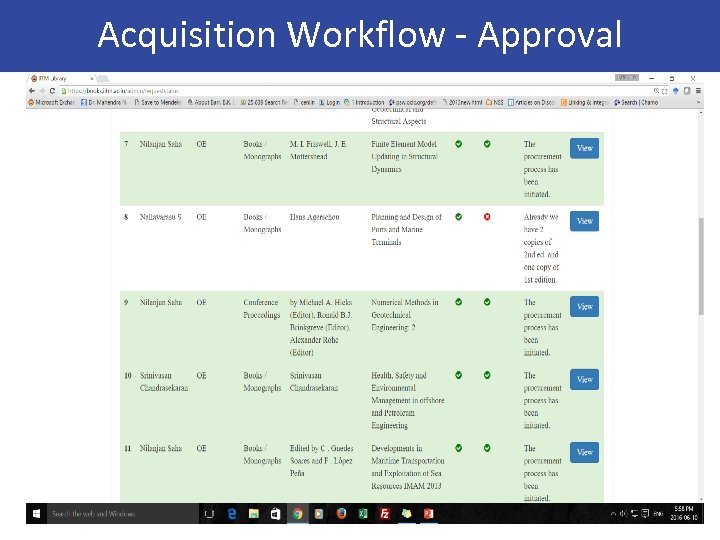Click the taskbar clock showing 5:58 PM
This screenshot has height=540, width=720.
click(x=684, y=513)
